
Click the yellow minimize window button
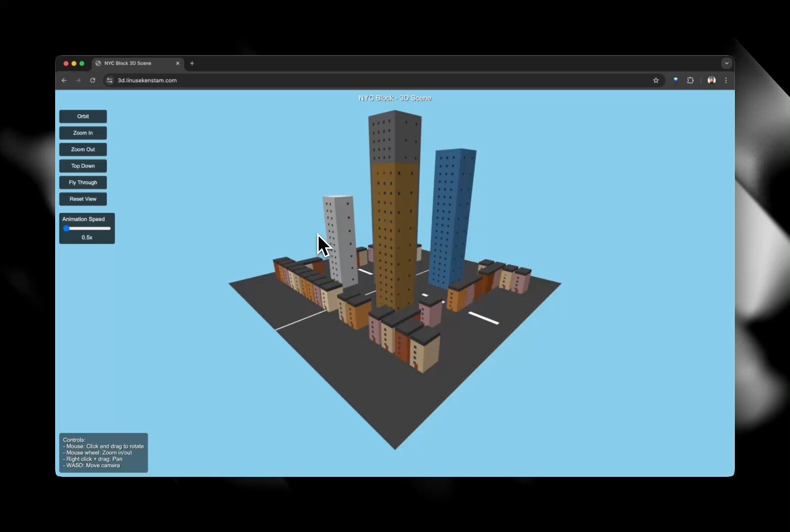pyautogui.click(x=74, y=63)
